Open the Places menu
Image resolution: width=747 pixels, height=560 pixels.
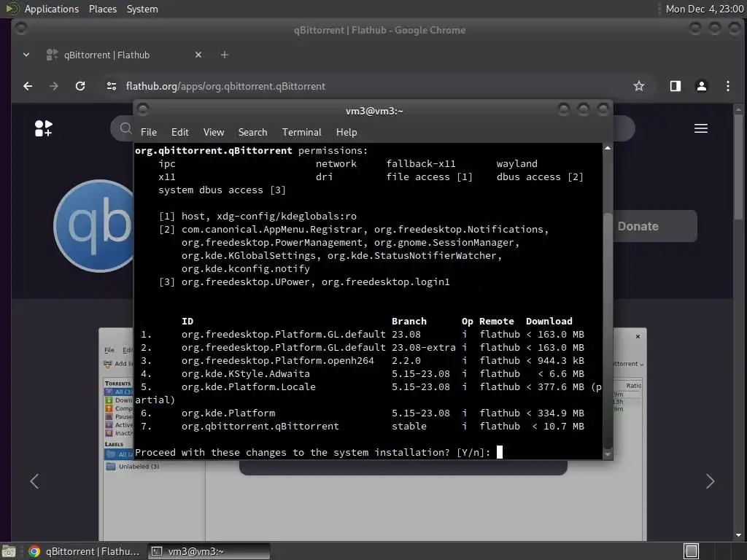[102, 9]
